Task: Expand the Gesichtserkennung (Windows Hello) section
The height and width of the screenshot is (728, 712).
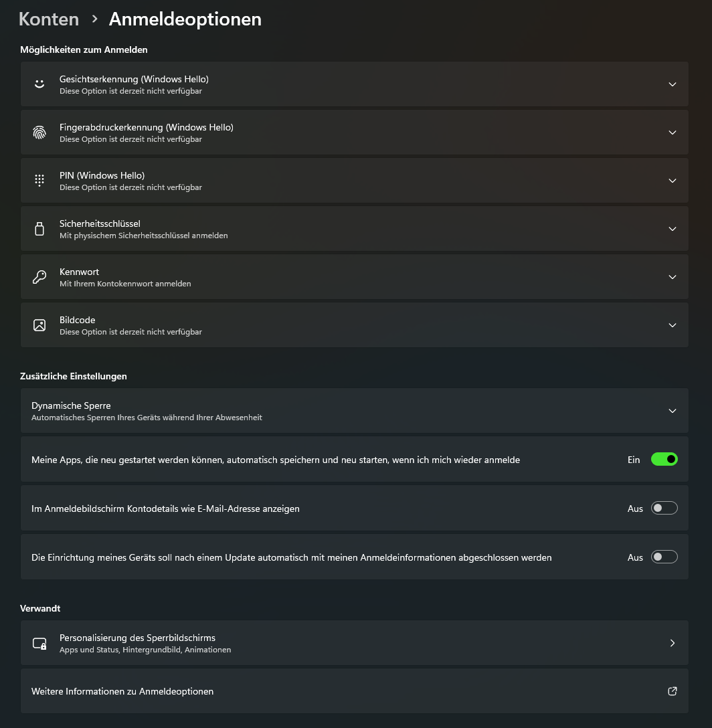Action: click(x=673, y=84)
